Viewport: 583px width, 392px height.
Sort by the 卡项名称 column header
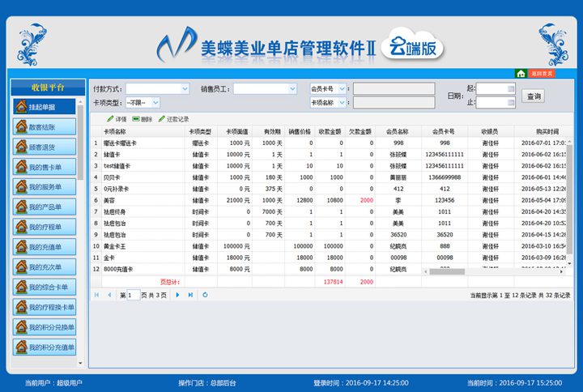click(143, 131)
